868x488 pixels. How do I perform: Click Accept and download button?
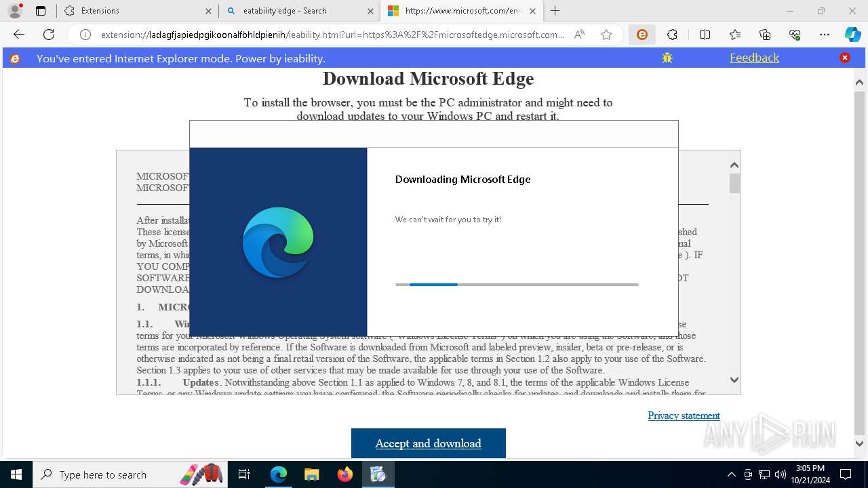click(429, 443)
